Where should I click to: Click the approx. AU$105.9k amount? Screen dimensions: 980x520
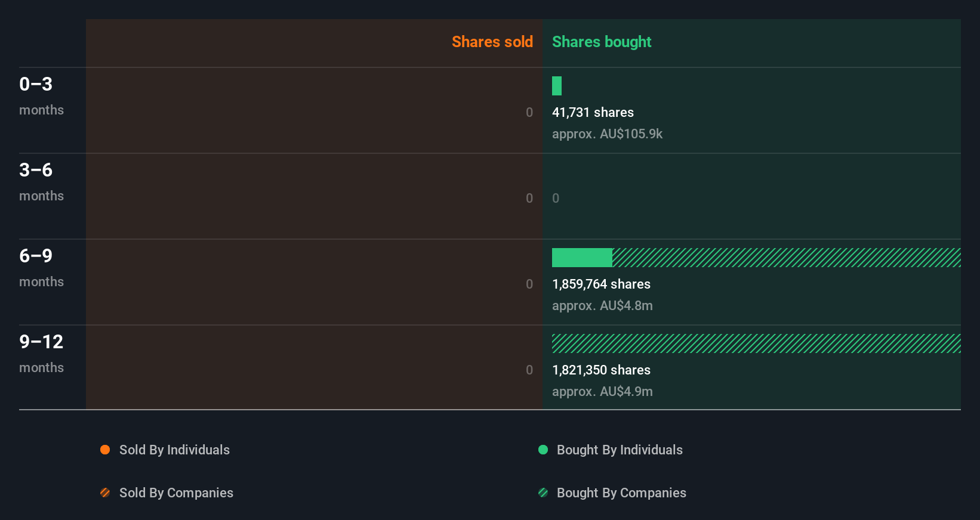pyautogui.click(x=607, y=134)
